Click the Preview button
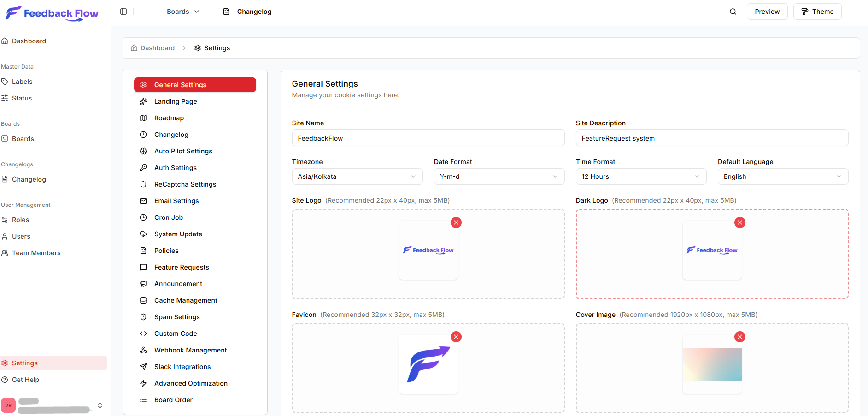868x416 pixels. click(x=767, y=12)
